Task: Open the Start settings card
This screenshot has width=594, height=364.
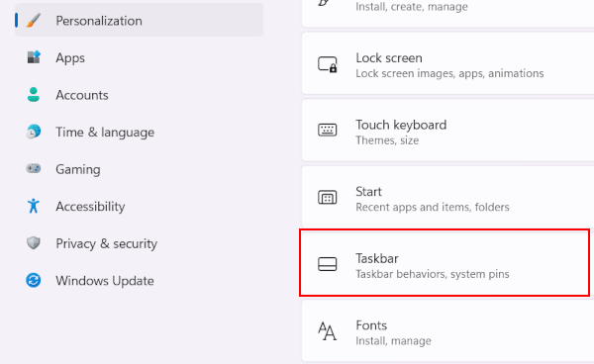Action: pyautogui.click(x=447, y=197)
